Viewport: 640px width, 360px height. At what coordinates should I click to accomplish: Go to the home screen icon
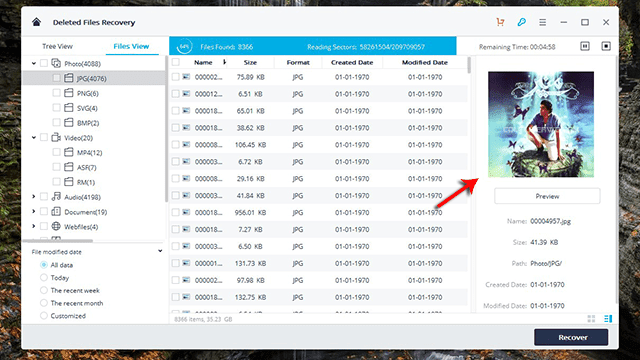pos(36,22)
